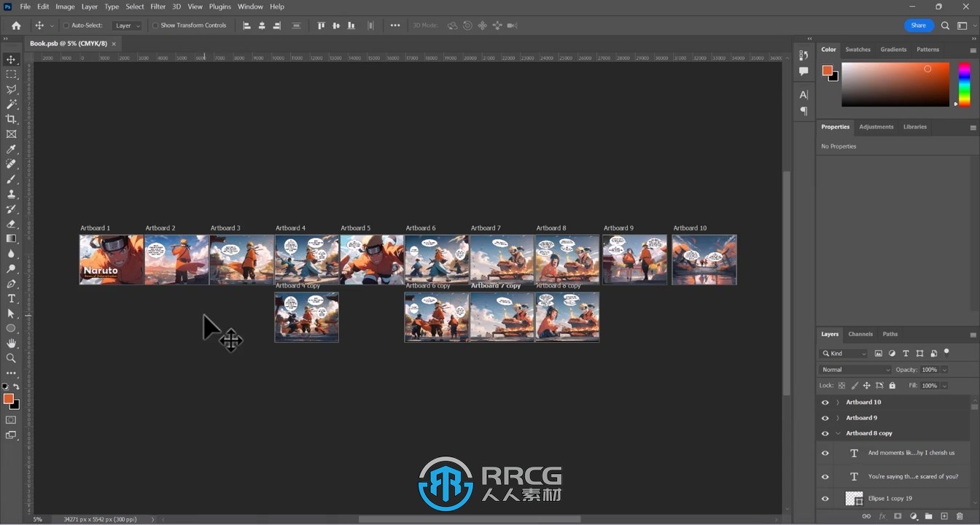Image resolution: width=980 pixels, height=525 pixels.
Task: Align left edges in options bar
Action: (x=246, y=26)
